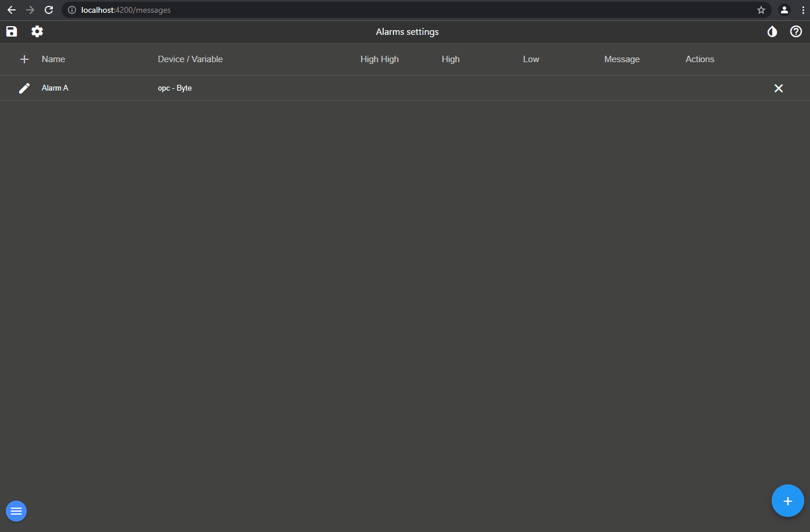Select the opc - Byte cell
This screenshot has width=810, height=532.
[x=175, y=88]
